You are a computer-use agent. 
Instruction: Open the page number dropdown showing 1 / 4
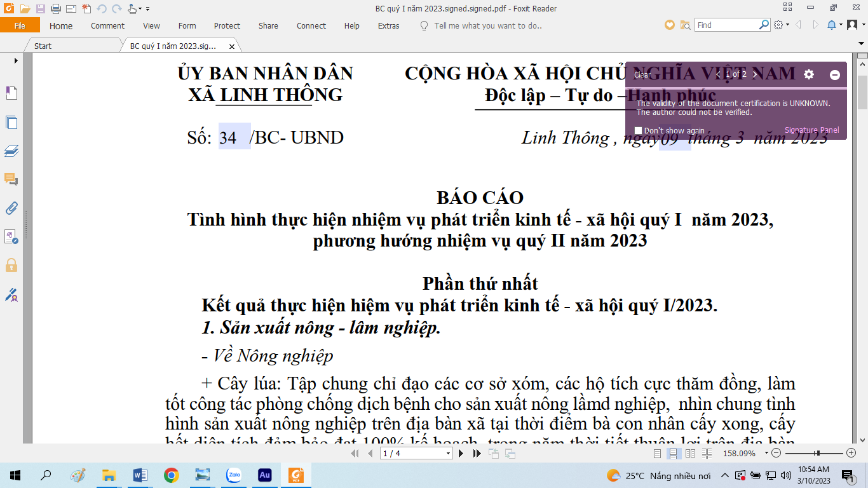click(448, 454)
